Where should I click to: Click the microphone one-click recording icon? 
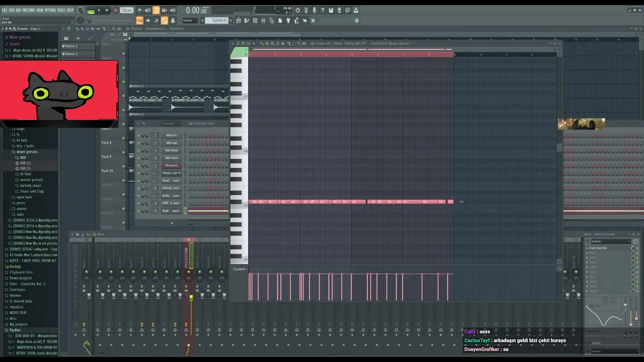pos(314,10)
